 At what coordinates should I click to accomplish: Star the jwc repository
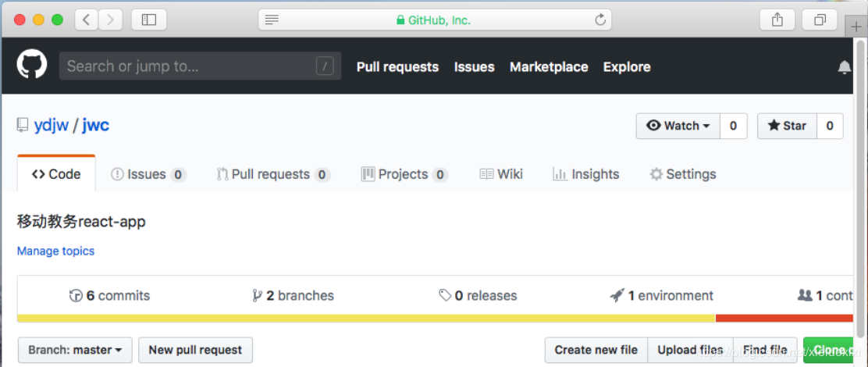(787, 126)
